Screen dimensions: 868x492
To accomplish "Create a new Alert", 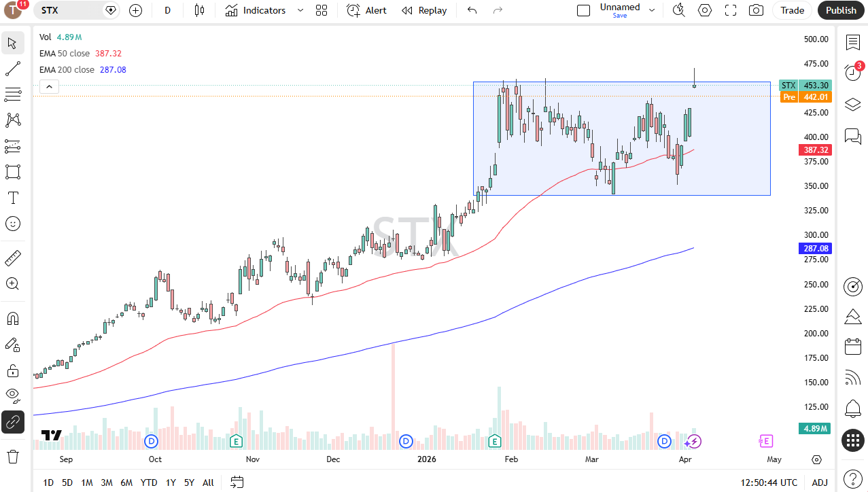I will click(x=366, y=10).
